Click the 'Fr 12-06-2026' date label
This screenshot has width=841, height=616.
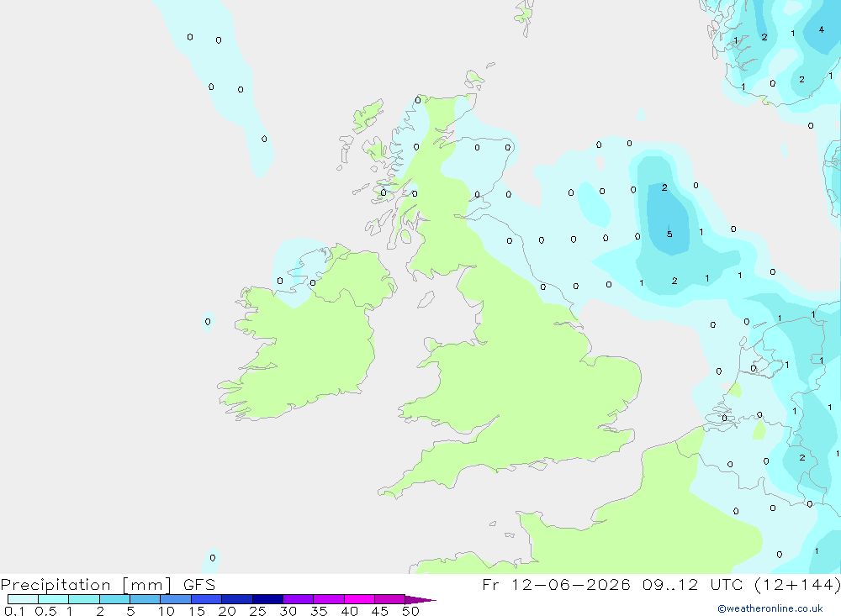point(556,584)
